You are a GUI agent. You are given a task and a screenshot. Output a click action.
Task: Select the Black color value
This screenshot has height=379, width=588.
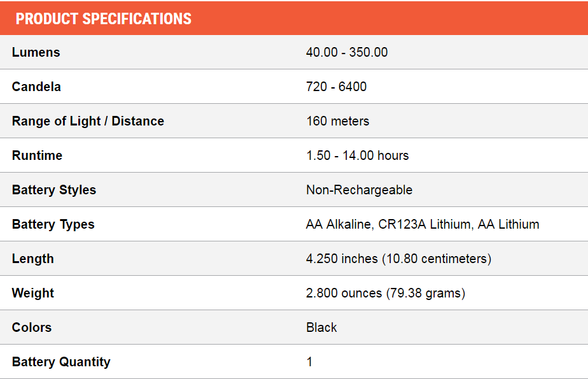(x=321, y=327)
